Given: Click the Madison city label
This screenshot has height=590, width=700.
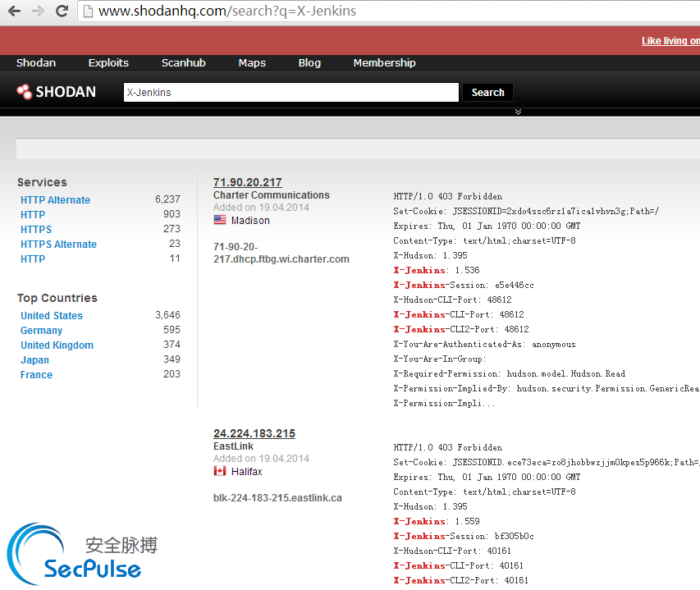Looking at the screenshot, I should 250,221.
